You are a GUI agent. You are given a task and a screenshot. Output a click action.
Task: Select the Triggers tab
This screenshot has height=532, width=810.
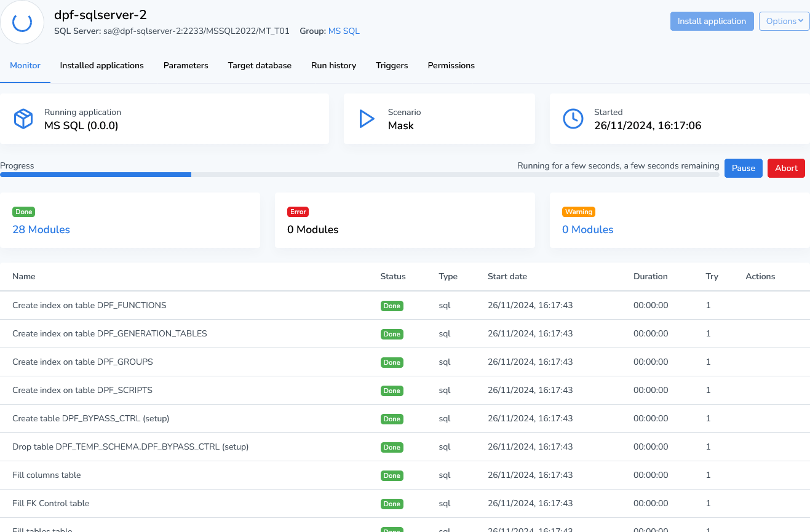(392, 65)
